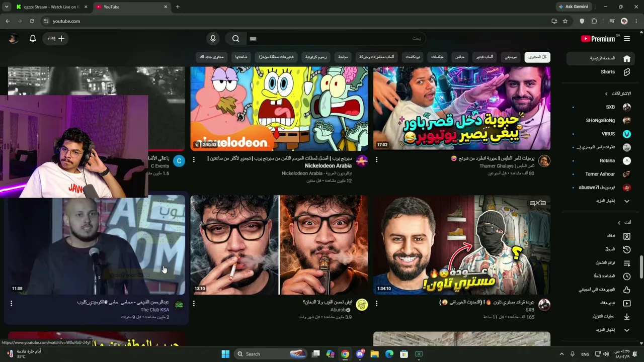The width and height of the screenshot is (644, 362).
Task: Open SXB channel avatar under Mystery Town video
Action: click(544, 305)
